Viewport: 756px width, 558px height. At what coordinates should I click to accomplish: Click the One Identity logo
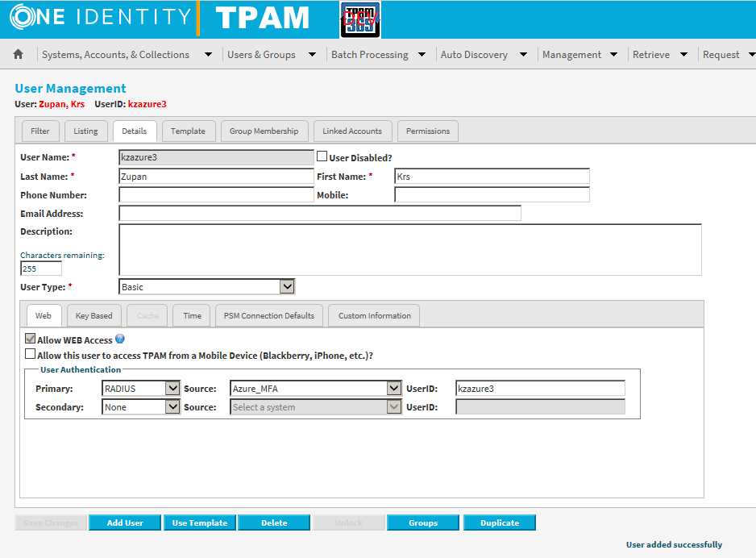pyautogui.click(x=100, y=18)
